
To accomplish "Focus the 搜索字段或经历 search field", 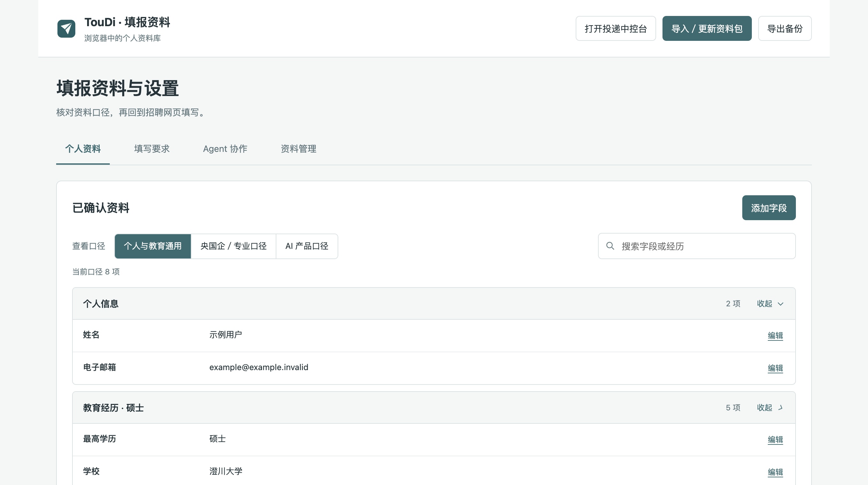I will coord(697,246).
